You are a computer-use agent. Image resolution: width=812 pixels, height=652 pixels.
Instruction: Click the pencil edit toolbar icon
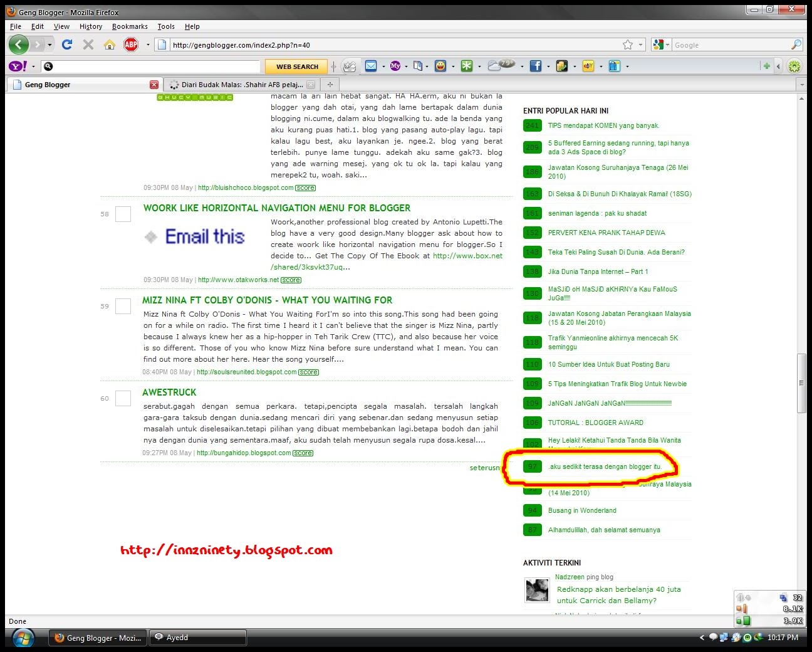point(350,66)
